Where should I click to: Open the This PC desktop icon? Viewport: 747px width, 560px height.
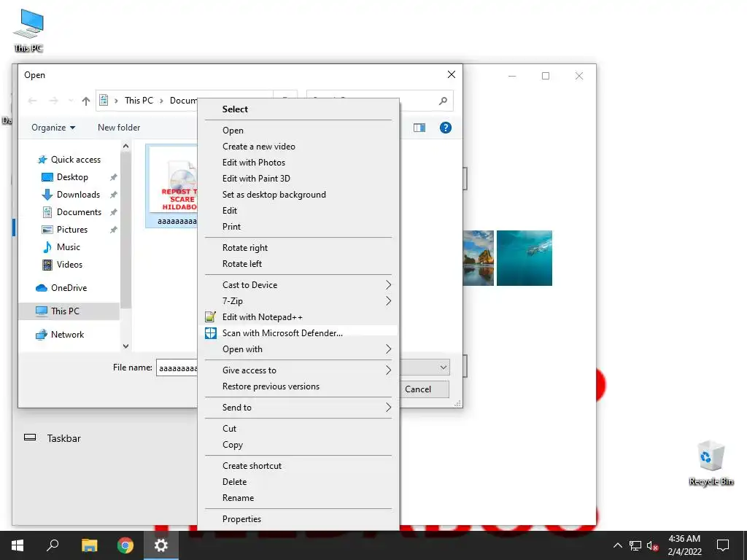tap(28, 31)
